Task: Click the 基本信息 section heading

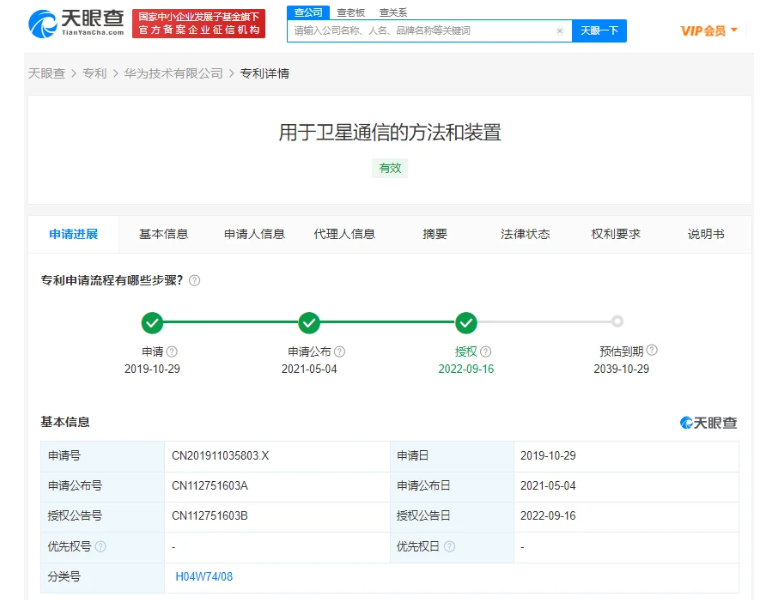Action: pos(65,422)
